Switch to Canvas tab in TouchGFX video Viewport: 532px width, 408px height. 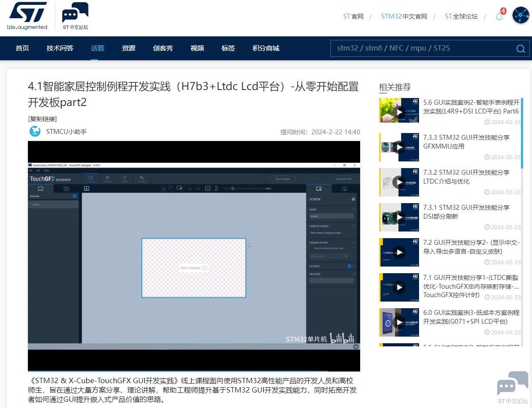[90, 178]
